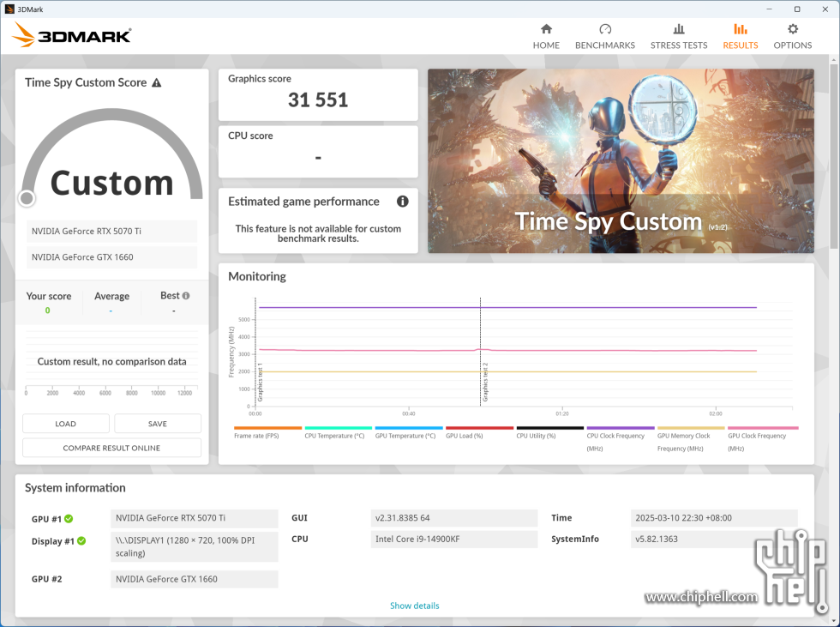Click Your score value 0
This screenshot has height=627, width=840.
coord(48,310)
